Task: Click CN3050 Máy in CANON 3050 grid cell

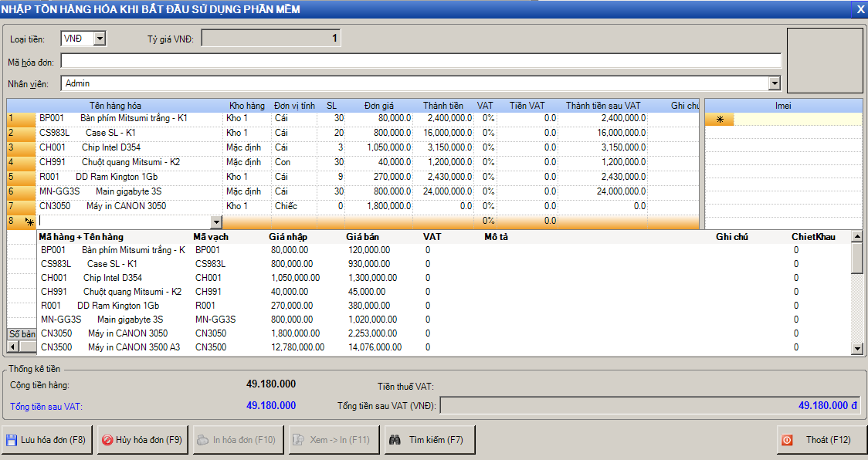Action: pos(130,206)
